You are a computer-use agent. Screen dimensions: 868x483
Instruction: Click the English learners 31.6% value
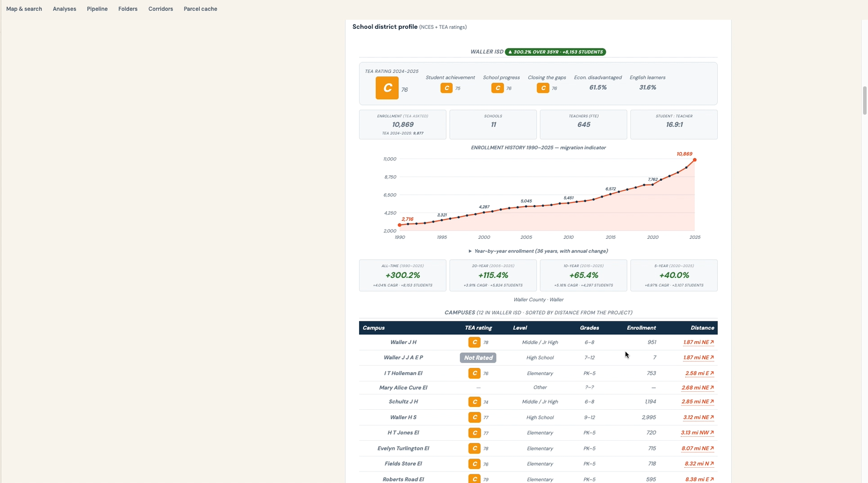pyautogui.click(x=647, y=87)
